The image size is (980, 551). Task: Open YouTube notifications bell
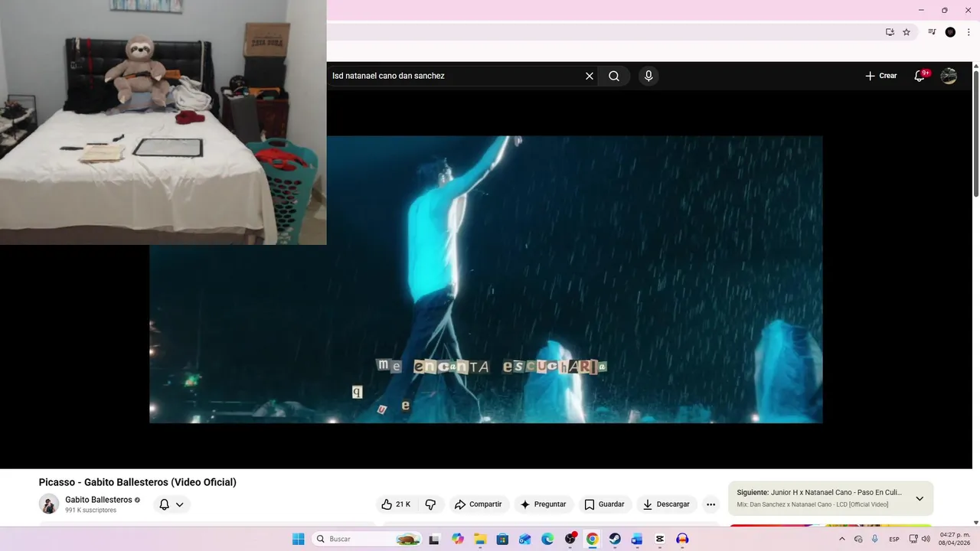click(x=921, y=76)
